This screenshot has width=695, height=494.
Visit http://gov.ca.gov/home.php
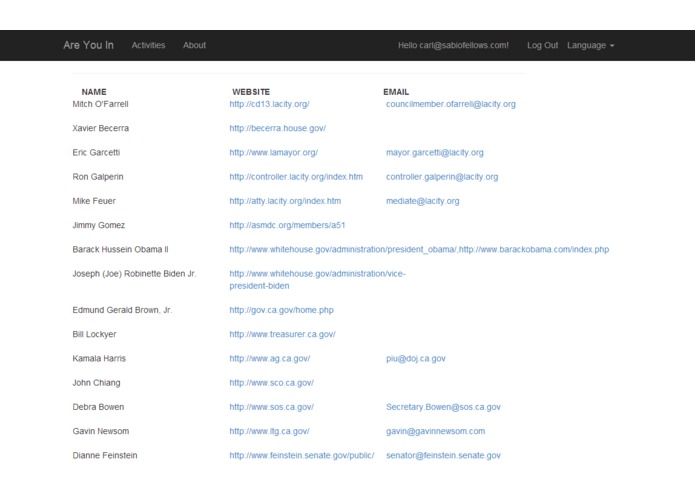pyautogui.click(x=281, y=310)
